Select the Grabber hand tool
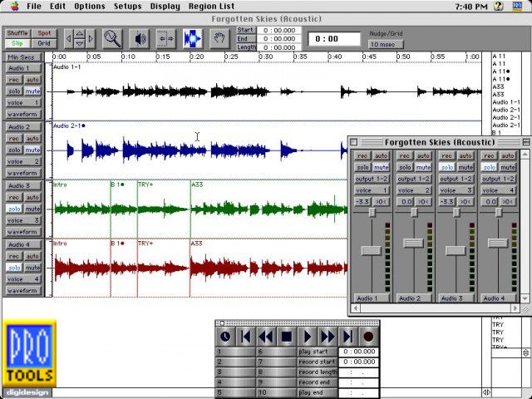 tap(219, 39)
